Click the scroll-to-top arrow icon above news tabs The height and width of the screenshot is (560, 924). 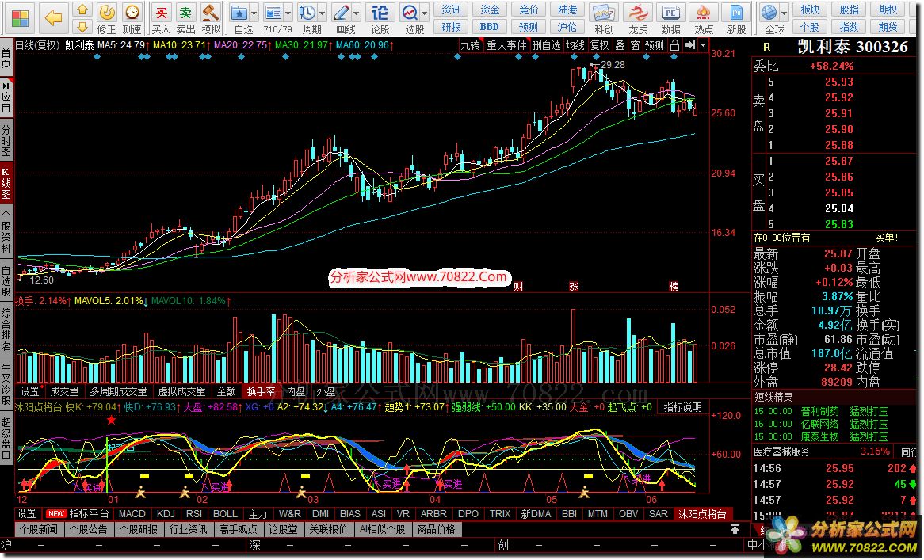tap(735, 529)
